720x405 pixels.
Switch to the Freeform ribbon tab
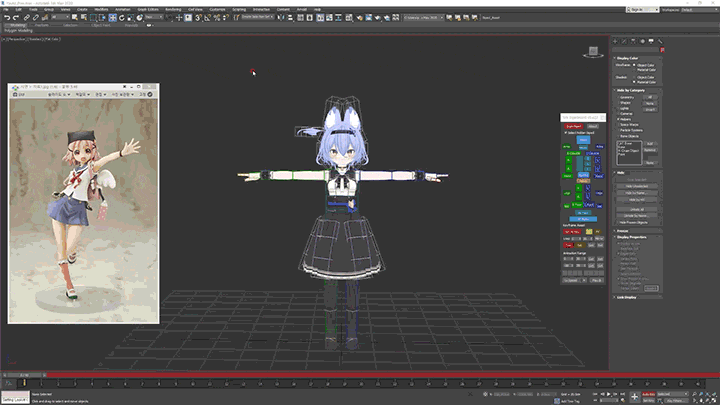(x=42, y=25)
